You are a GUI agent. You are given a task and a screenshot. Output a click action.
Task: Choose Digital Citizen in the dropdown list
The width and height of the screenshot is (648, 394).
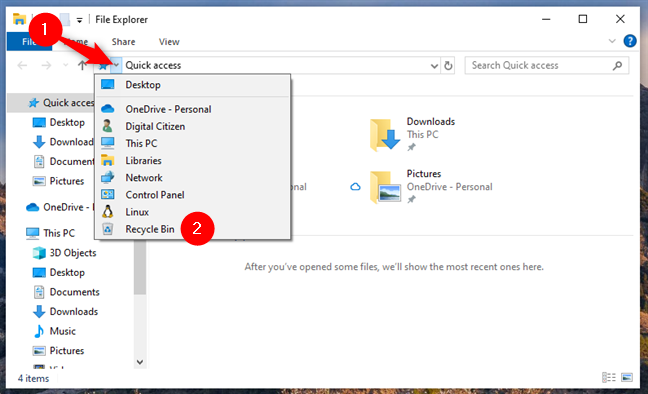pos(193,127)
